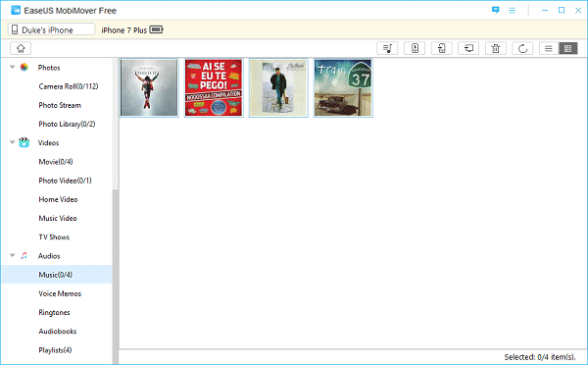Open Home Video
Screen dimensions: 588x365
tap(58, 199)
